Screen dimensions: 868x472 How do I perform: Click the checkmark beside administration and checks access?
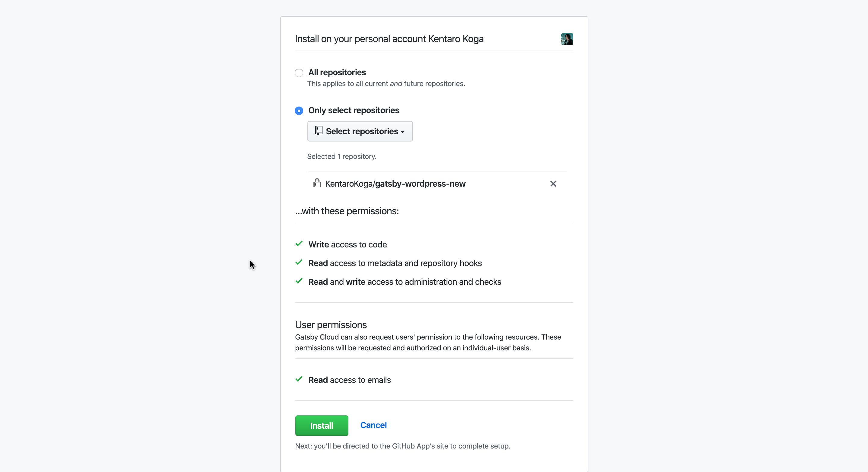pos(299,281)
